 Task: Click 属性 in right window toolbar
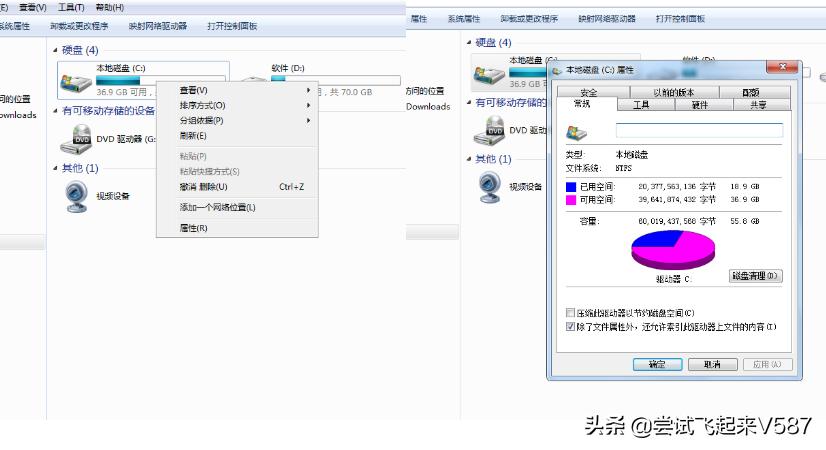click(419, 18)
